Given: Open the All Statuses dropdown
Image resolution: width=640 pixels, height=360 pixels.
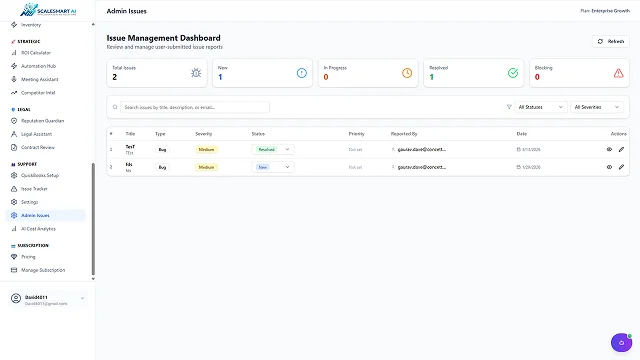Looking at the screenshot, I should 540,107.
